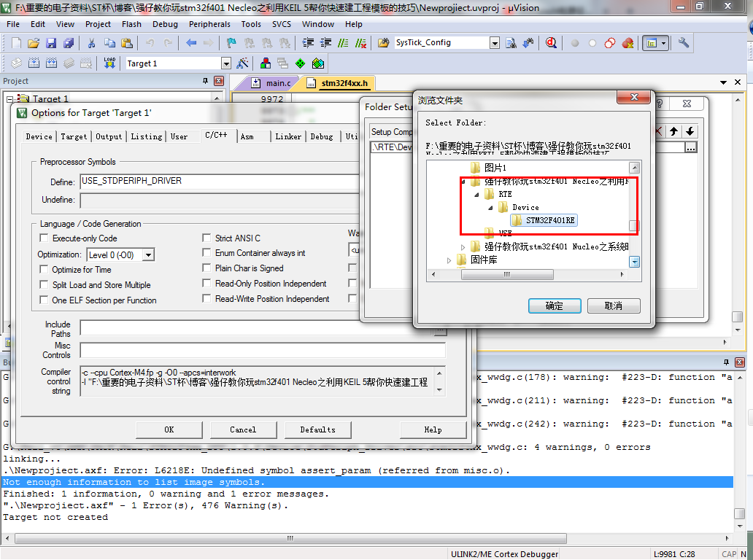Image resolution: width=753 pixels, height=560 pixels.
Task: Build target with the Build icon
Action: point(34,63)
